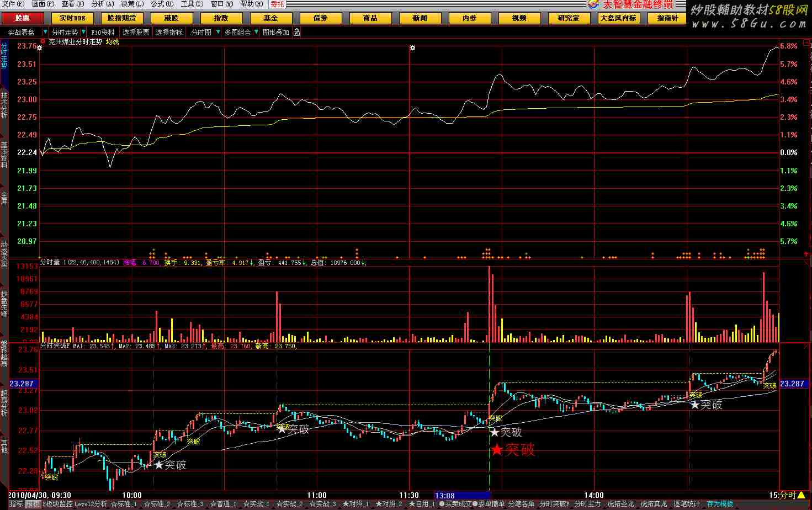Select the 基本资料 sidebar tab
This screenshot has height=510, width=812.
click(x=4, y=155)
